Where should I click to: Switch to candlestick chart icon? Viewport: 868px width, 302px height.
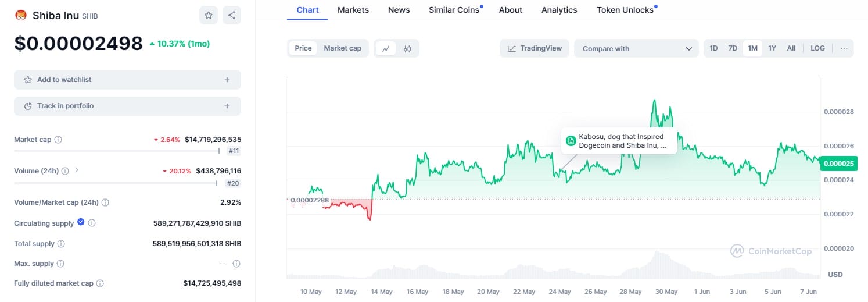pos(407,48)
